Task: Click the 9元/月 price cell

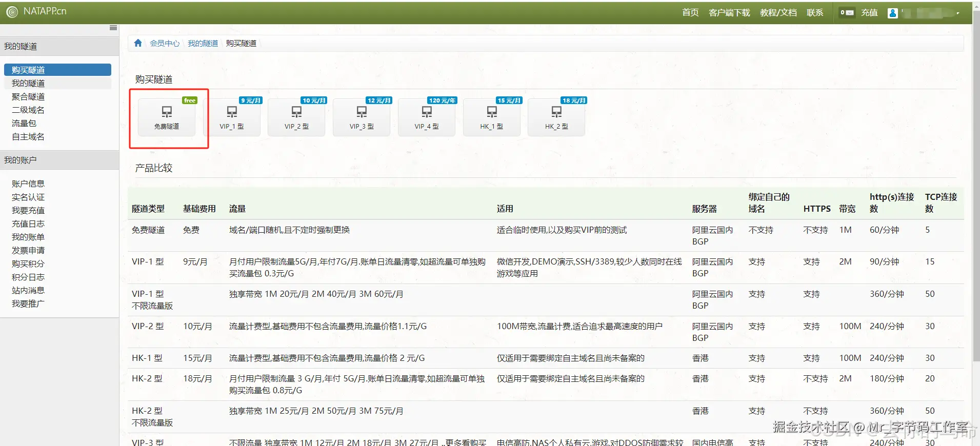Action: click(x=195, y=261)
